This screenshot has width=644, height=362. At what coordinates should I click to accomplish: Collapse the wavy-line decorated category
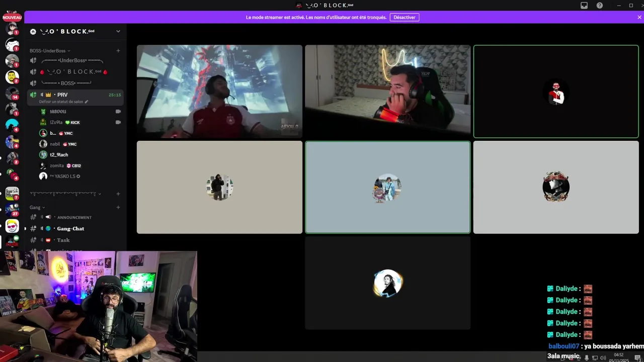tap(65, 194)
